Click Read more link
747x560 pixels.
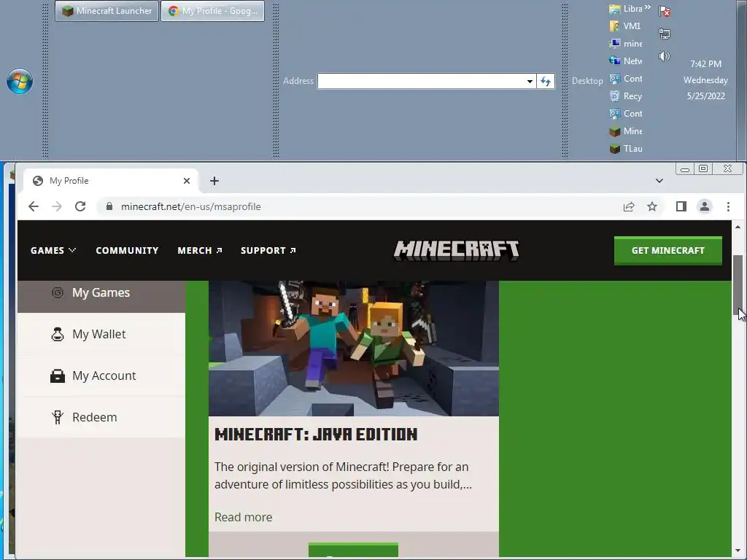click(243, 517)
